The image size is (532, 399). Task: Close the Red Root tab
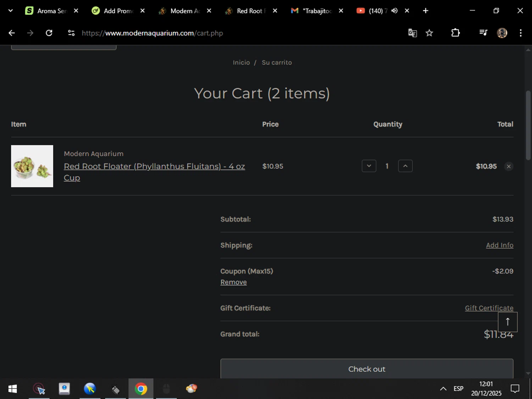tap(275, 11)
